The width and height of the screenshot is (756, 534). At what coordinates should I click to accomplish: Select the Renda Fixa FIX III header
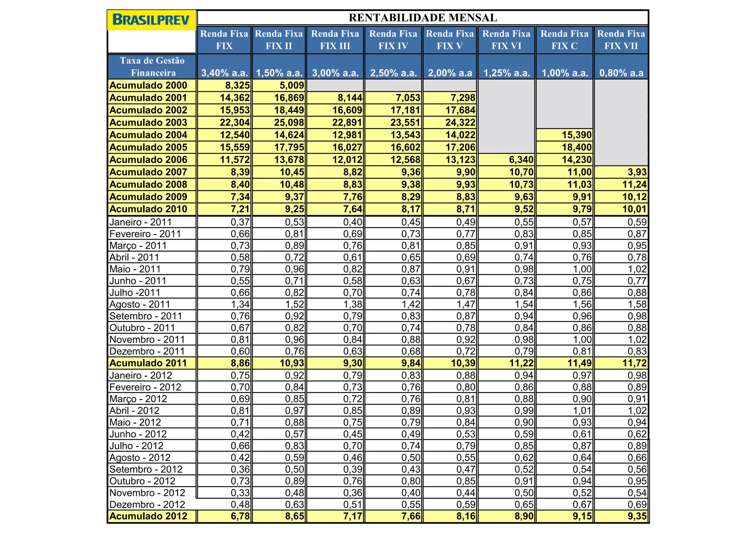(335, 40)
